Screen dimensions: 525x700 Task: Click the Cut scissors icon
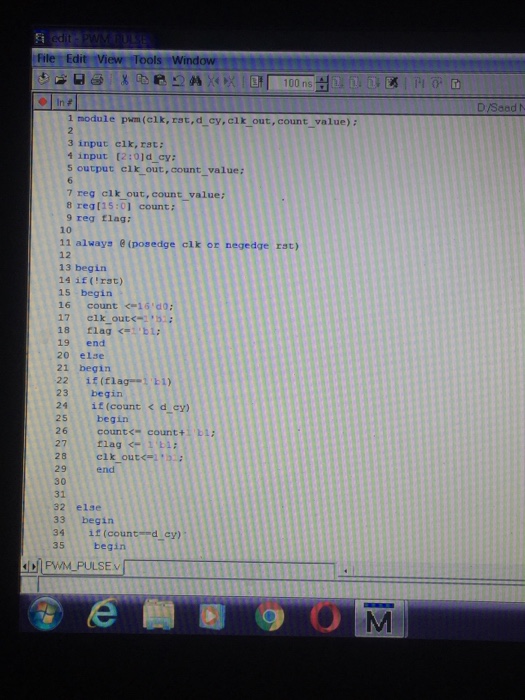[x=125, y=80]
